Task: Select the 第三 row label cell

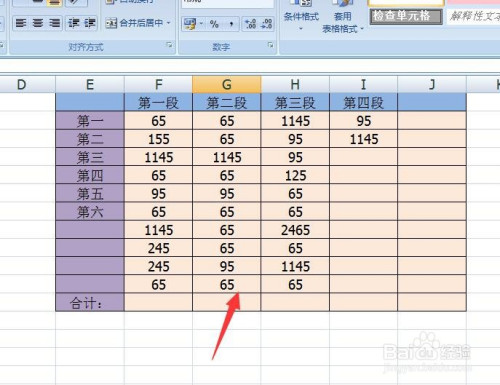Action: (90, 157)
